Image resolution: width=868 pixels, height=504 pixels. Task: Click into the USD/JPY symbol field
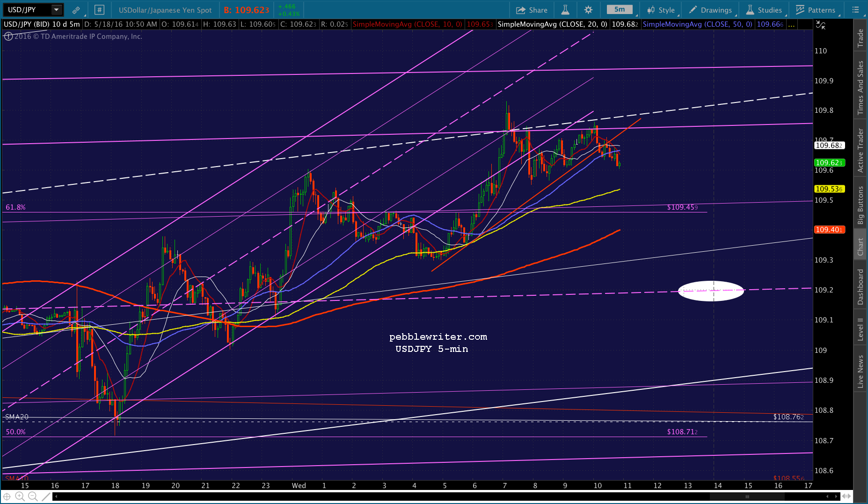[27, 10]
